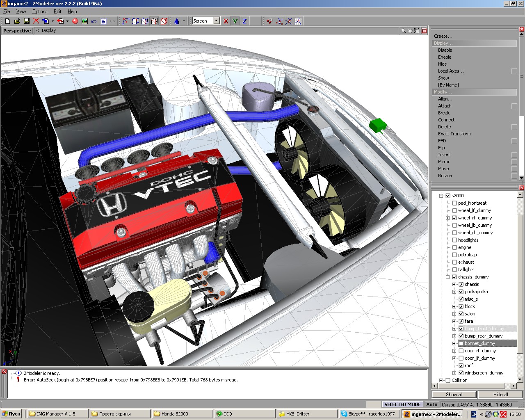This screenshot has width=525, height=420.
Task: Open the Options menu
Action: click(40, 11)
